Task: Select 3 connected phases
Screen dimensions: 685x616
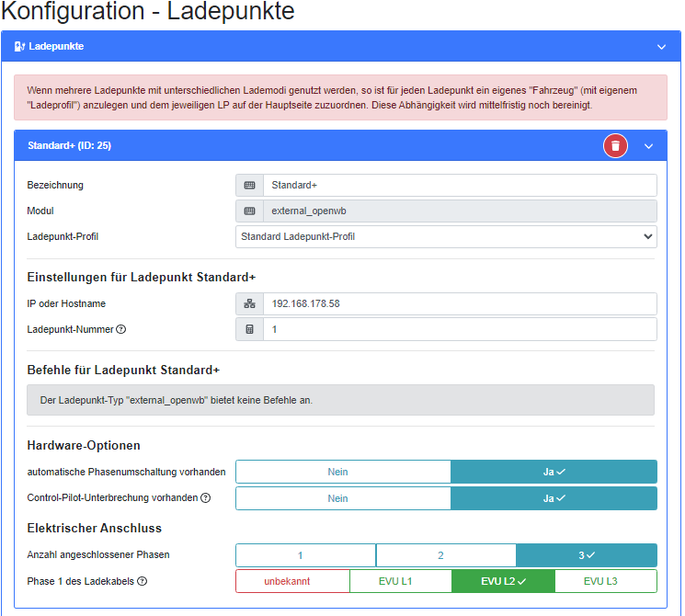Action: tap(587, 555)
